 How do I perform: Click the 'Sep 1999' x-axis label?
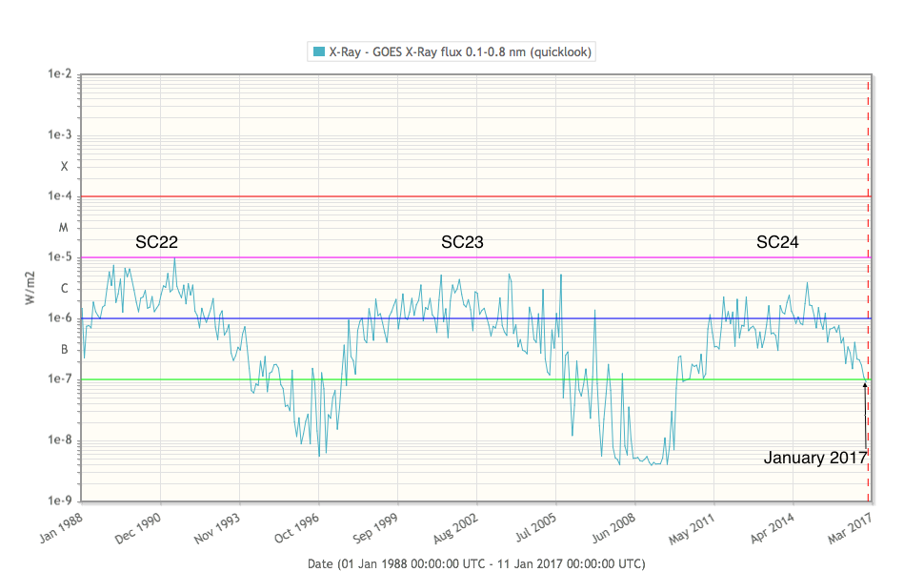point(376,528)
